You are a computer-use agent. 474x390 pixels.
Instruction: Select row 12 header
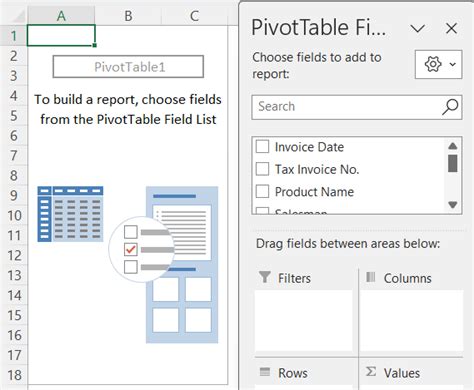(x=13, y=255)
